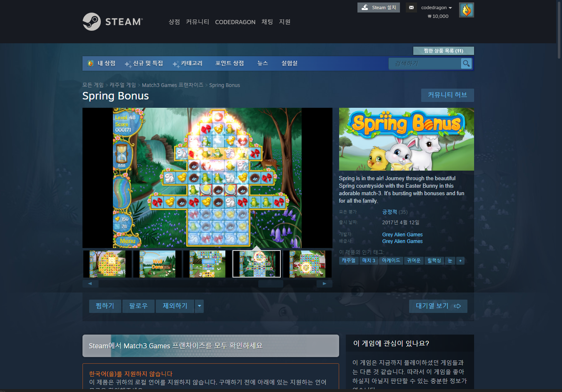The image size is (562, 392).
Task: Click the '모든 게임' breadcrumb link
Action: pyautogui.click(x=93, y=85)
